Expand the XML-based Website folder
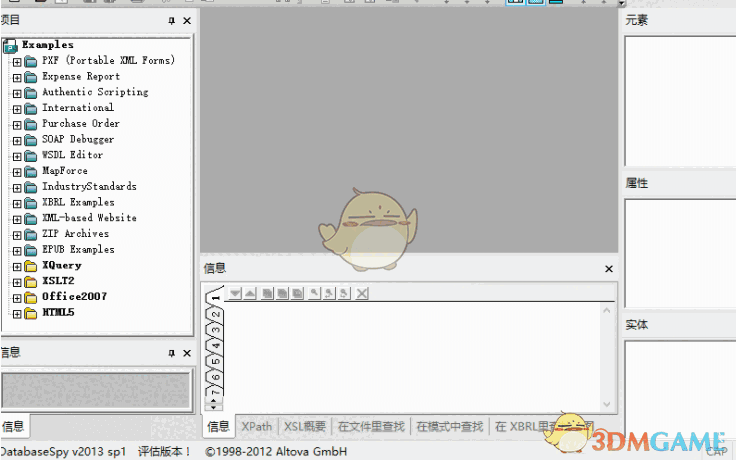 (17, 219)
